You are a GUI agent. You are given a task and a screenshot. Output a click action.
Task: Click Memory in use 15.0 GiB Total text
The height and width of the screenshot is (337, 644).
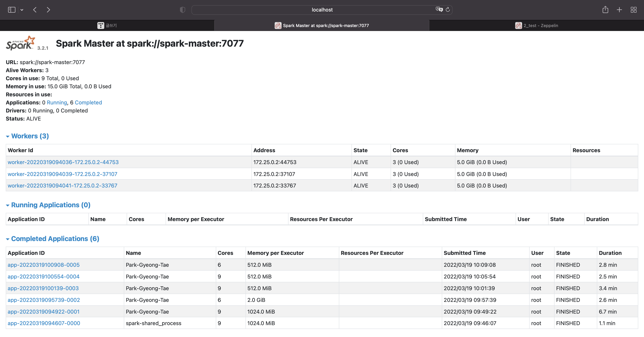coord(58,86)
